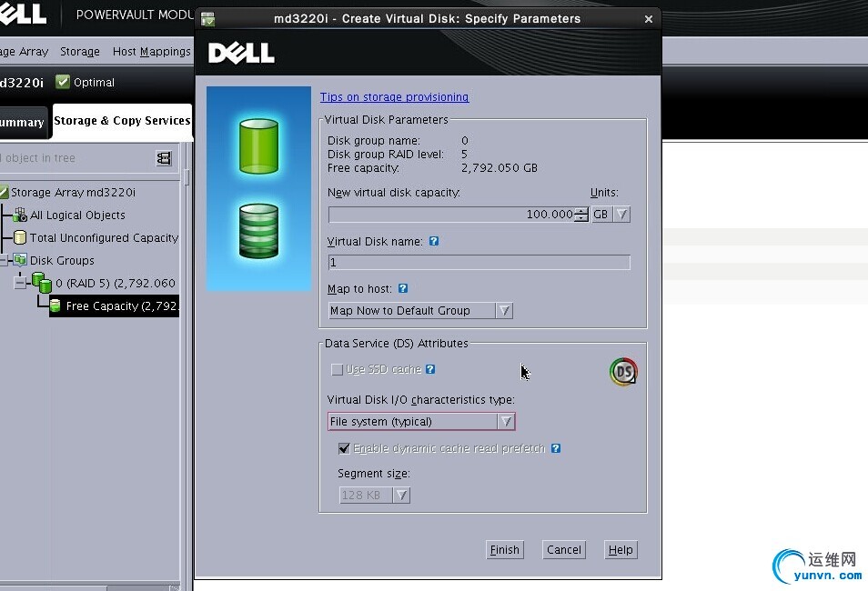This screenshot has width=868, height=591.
Task: Click the find object in tree field
Action: [75, 158]
